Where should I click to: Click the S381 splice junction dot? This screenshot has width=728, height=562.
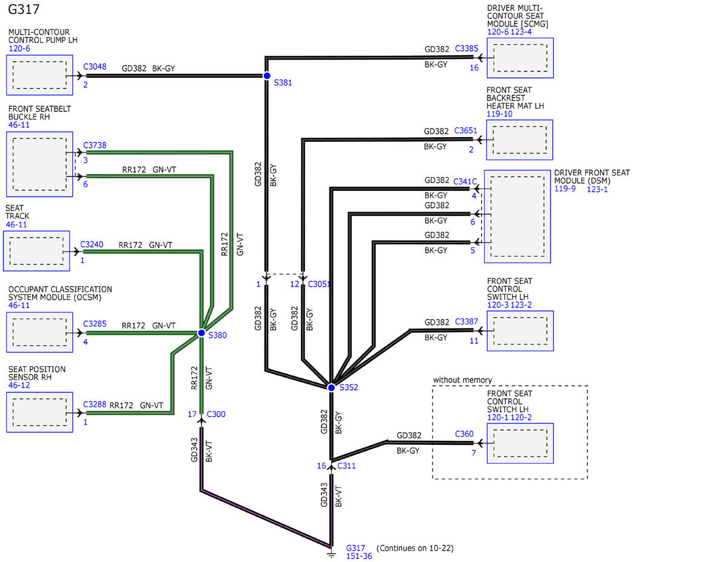pos(266,76)
